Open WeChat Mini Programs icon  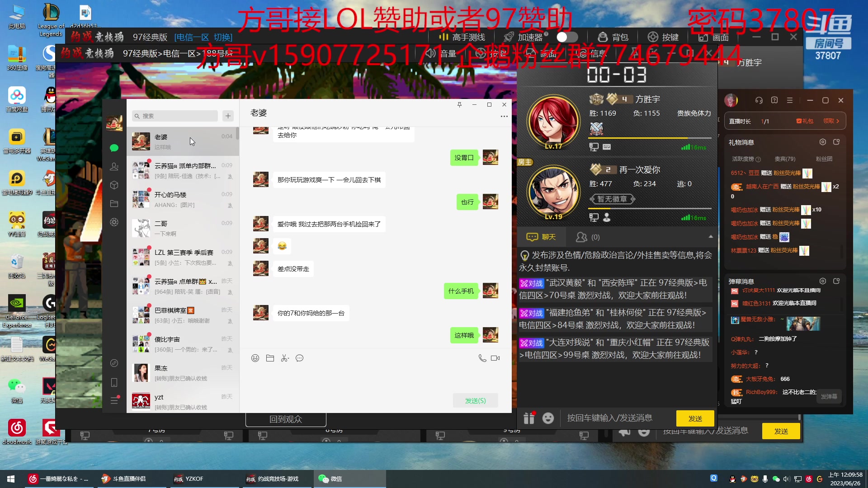114,363
